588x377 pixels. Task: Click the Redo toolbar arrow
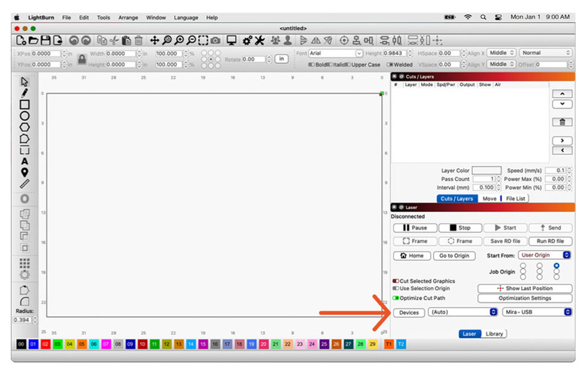[x=86, y=40]
